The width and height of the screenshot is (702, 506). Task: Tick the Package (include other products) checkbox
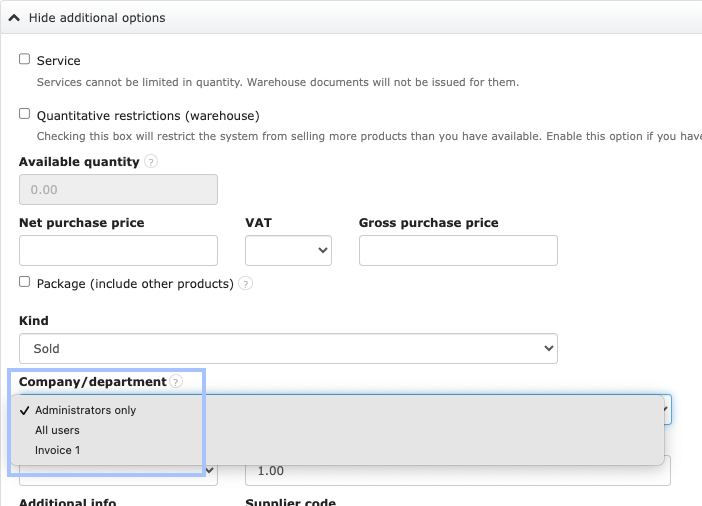25,283
